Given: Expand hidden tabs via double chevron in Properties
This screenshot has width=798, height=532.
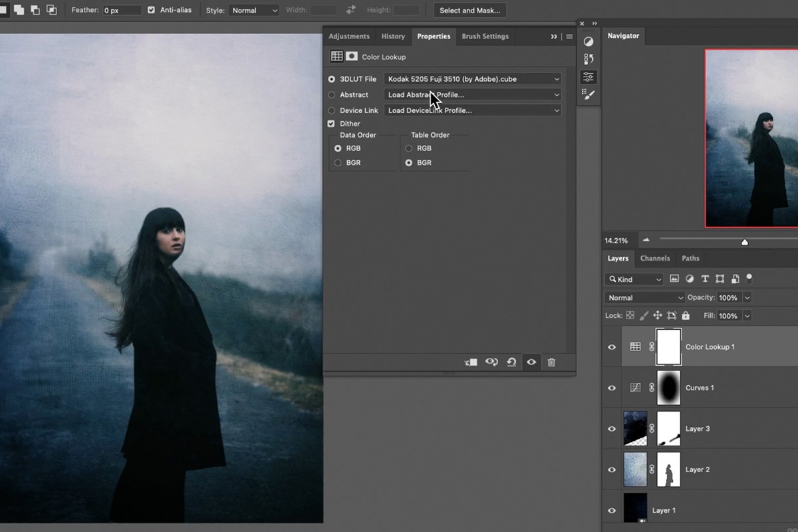Looking at the screenshot, I should 554,37.
